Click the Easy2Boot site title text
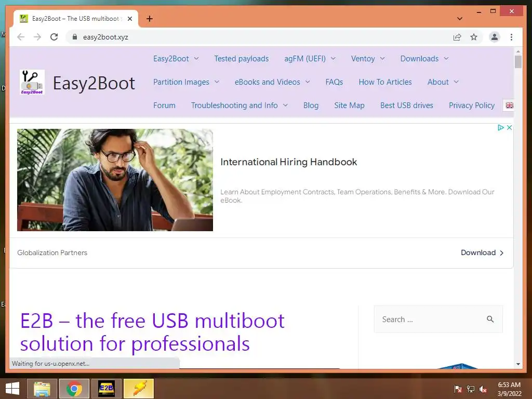The width and height of the screenshot is (532, 399). point(94,84)
